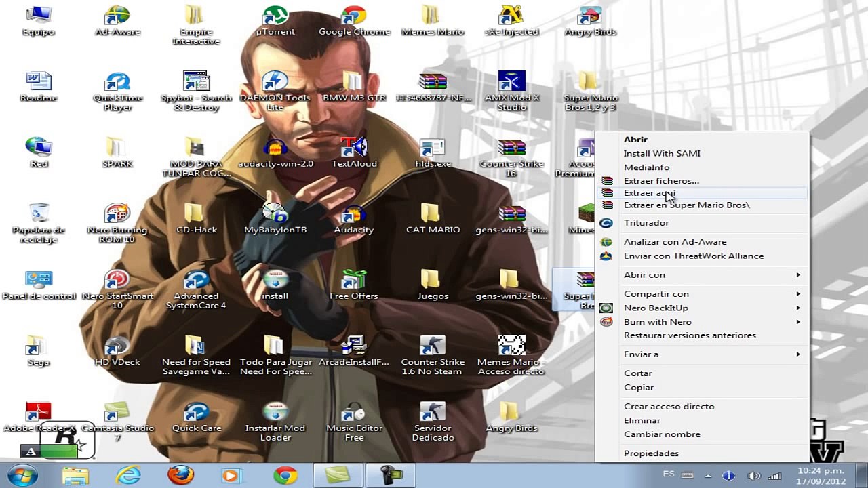Viewport: 868px width, 488px height.
Task: Expand the Abrir con submenu
Action: tap(703, 275)
